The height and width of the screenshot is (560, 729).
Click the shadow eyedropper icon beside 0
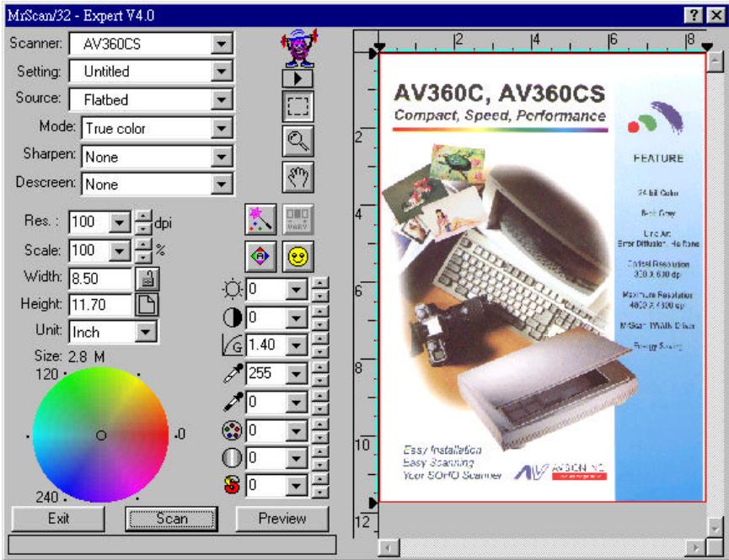233,402
